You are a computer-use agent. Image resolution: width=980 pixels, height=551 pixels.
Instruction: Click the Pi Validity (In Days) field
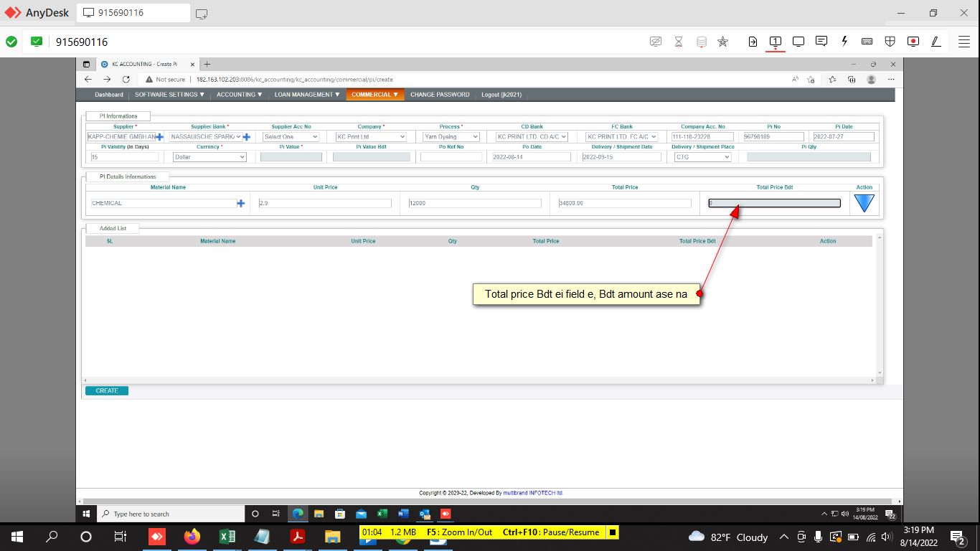tap(124, 156)
